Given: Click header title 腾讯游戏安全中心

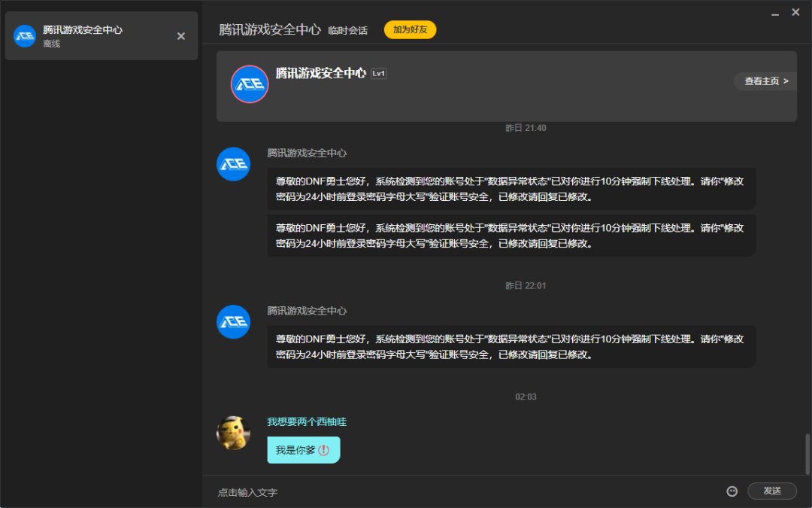Looking at the screenshot, I should coord(270,29).
